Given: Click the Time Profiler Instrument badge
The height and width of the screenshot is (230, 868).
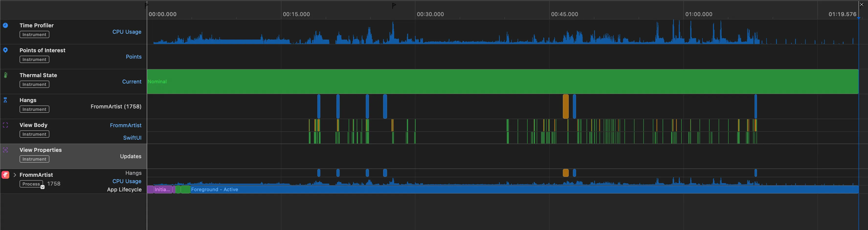Looking at the screenshot, I should (34, 35).
